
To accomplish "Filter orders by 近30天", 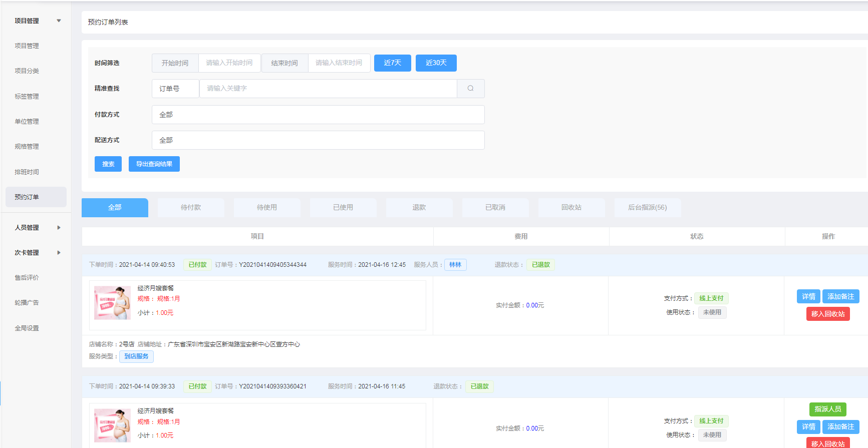I will [x=436, y=63].
